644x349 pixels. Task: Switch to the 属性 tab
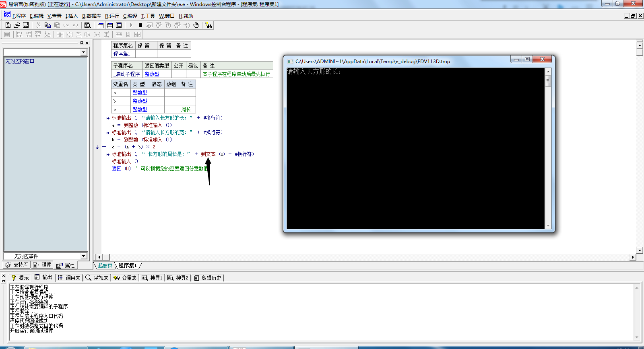[x=66, y=265]
